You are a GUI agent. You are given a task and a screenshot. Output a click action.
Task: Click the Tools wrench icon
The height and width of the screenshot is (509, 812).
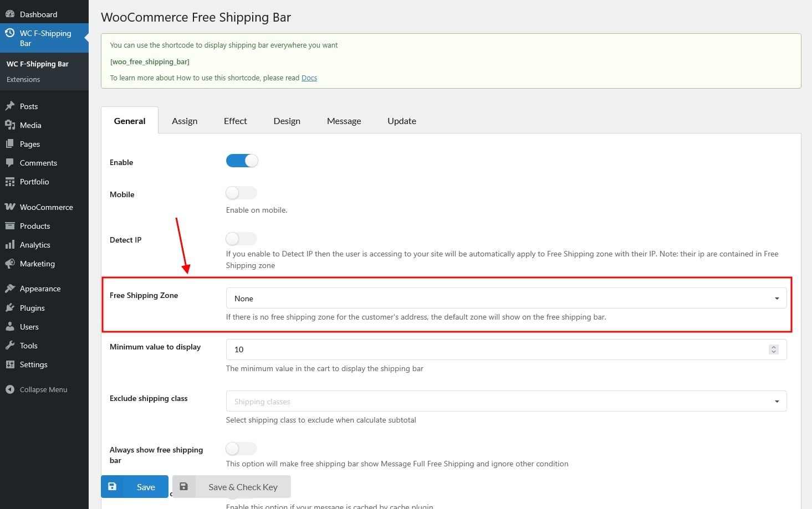coord(10,346)
